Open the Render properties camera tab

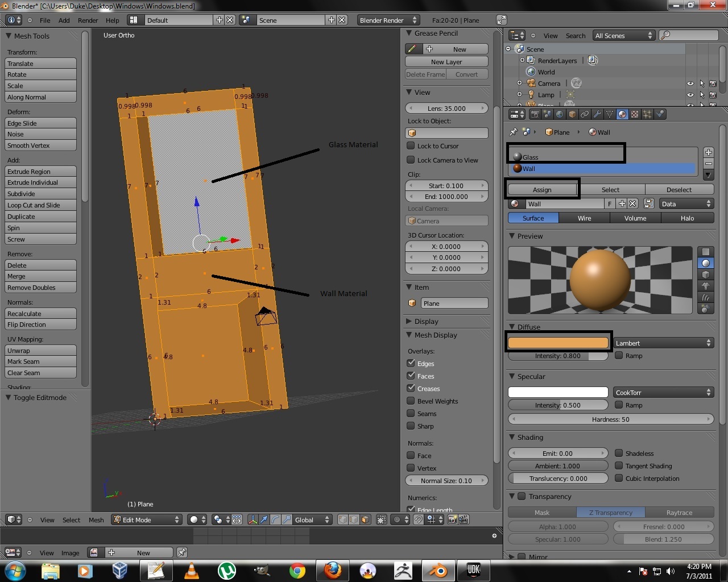click(x=535, y=114)
